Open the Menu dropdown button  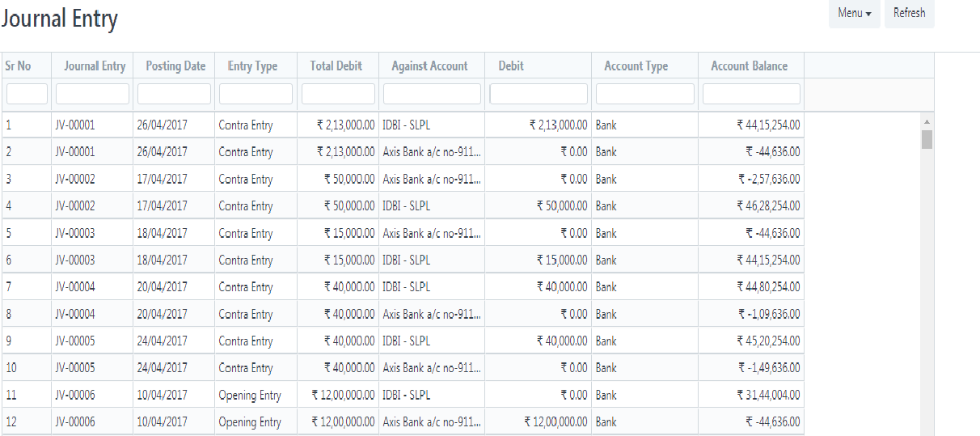(x=855, y=14)
